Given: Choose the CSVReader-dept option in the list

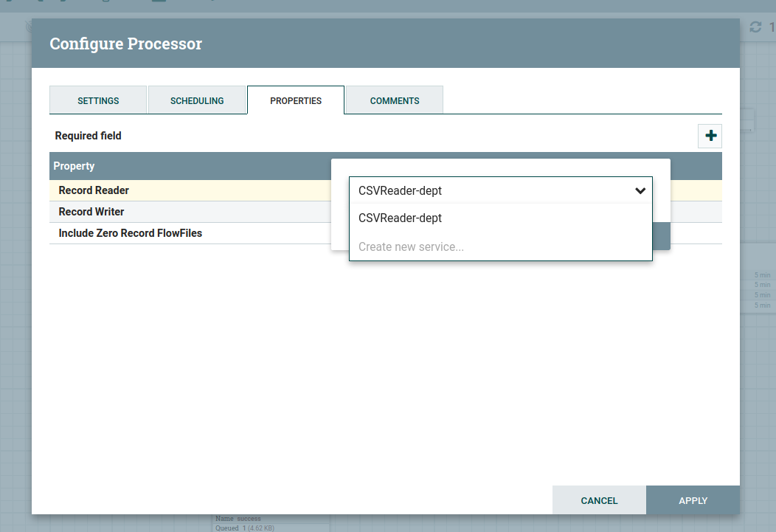Looking at the screenshot, I should coord(400,218).
